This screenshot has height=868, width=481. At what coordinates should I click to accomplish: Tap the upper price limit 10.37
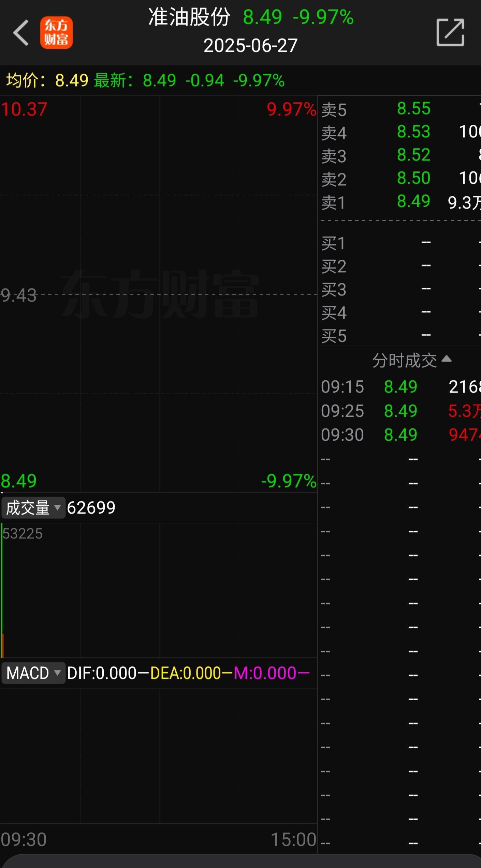[24, 109]
